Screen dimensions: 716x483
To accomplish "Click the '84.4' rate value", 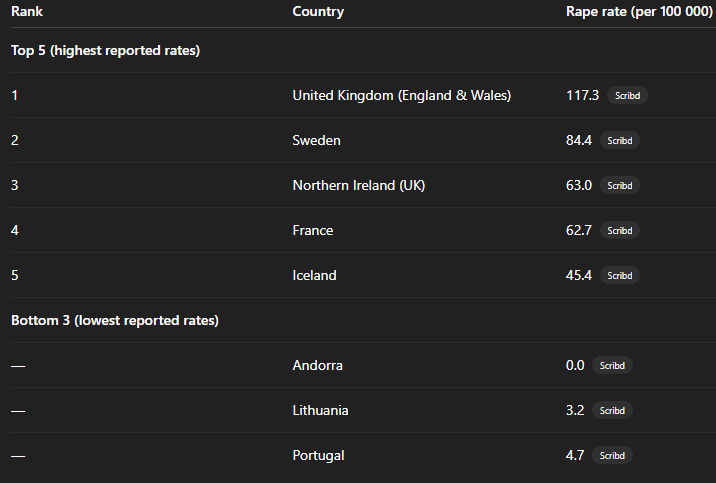I will click(579, 140).
